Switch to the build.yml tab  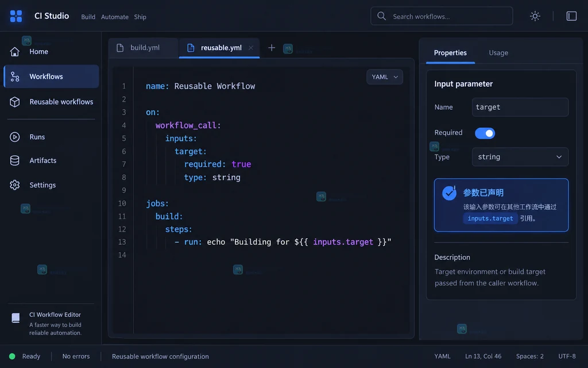pyautogui.click(x=144, y=48)
